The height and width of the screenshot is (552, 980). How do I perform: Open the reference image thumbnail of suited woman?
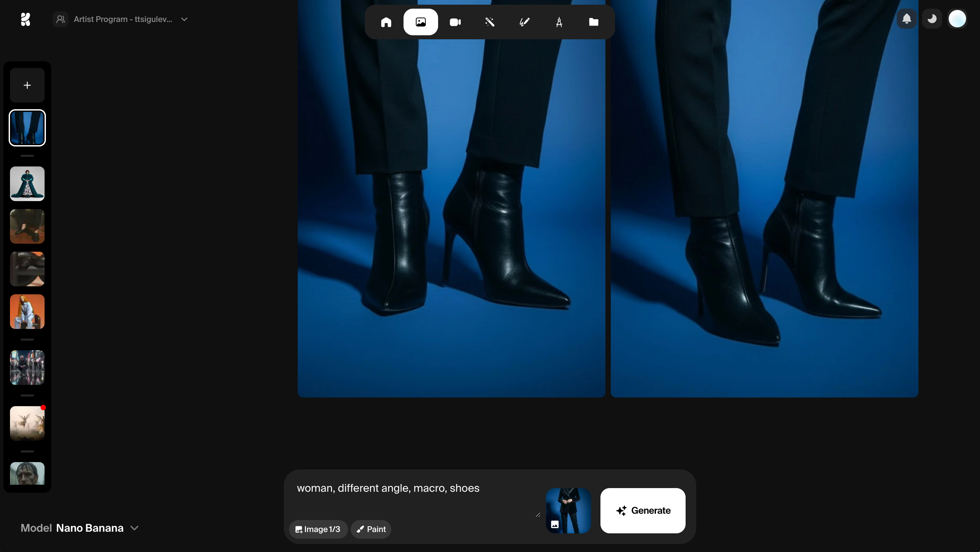[x=569, y=510]
